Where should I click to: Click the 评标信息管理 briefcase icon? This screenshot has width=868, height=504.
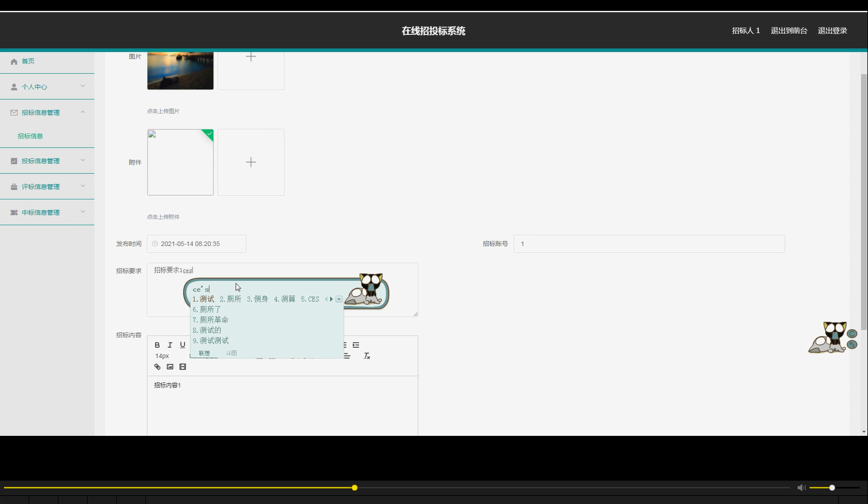[x=14, y=187]
